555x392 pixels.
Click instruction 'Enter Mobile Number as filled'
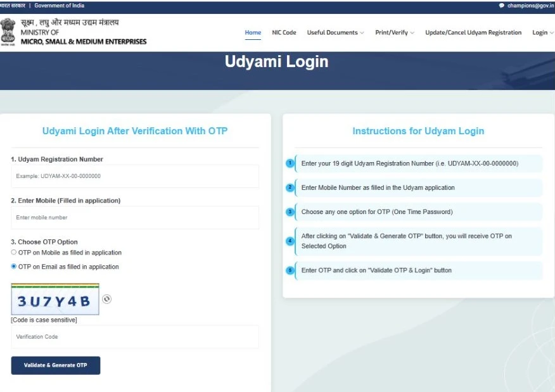pos(378,187)
